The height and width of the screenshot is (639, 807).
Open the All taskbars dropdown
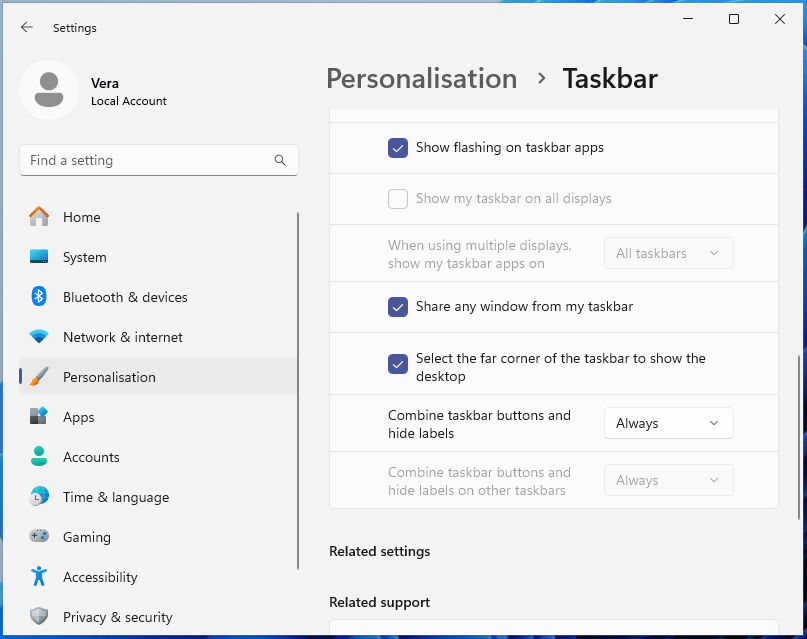668,252
